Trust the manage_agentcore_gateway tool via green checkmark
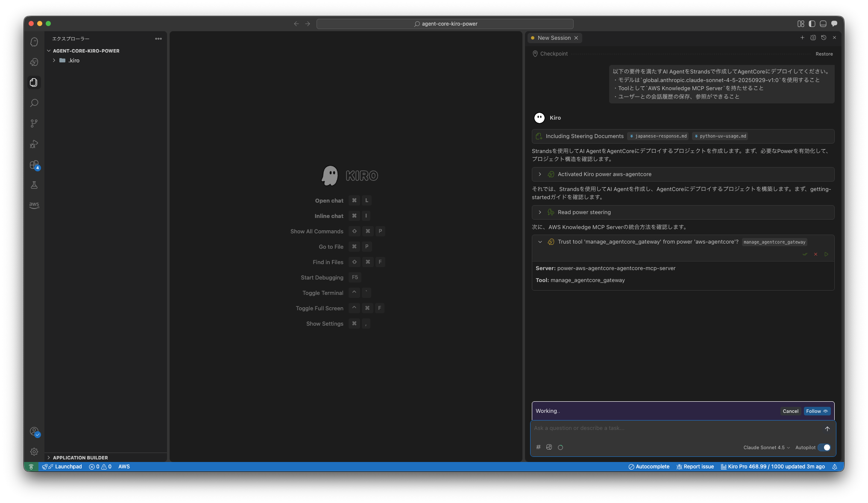Screen dimensions: 868x503 pyautogui.click(x=805, y=254)
